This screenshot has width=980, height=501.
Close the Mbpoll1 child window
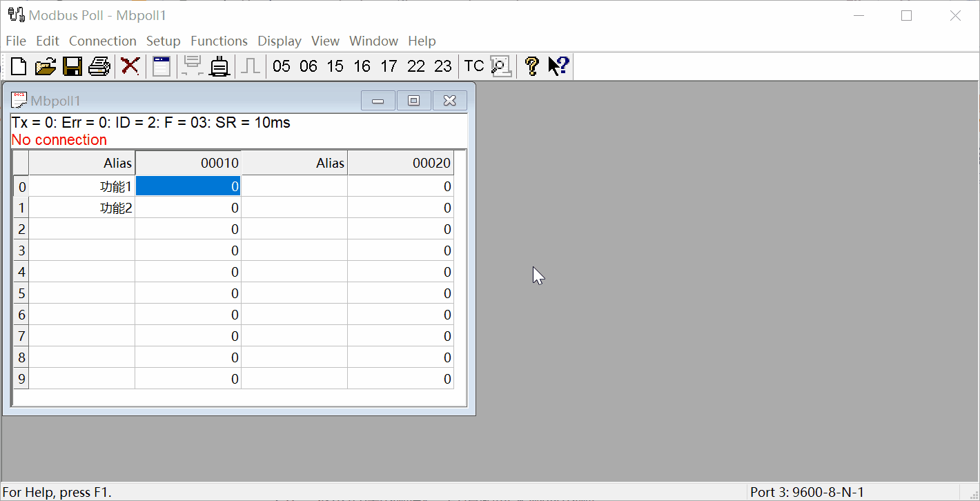click(x=450, y=101)
